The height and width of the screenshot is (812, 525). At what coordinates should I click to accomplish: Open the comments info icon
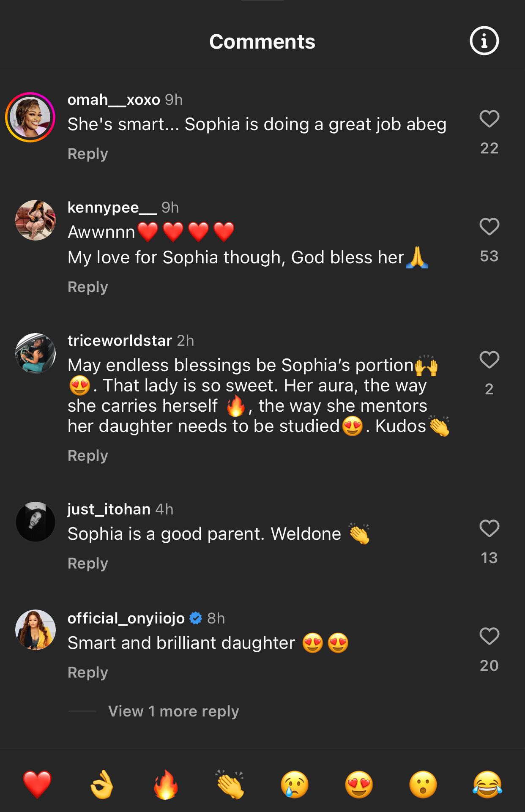pos(484,41)
